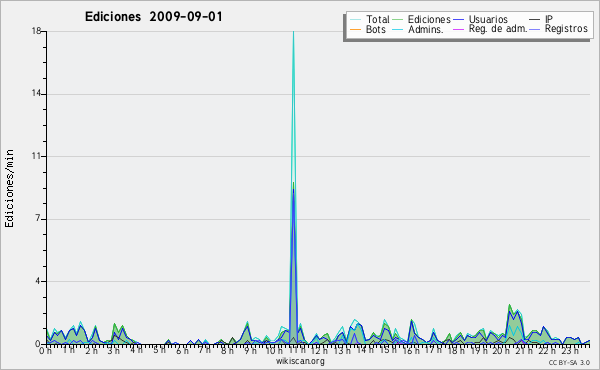Click the green Ediciones legend swatch
The width and height of the screenshot is (600, 370).
tap(398, 20)
